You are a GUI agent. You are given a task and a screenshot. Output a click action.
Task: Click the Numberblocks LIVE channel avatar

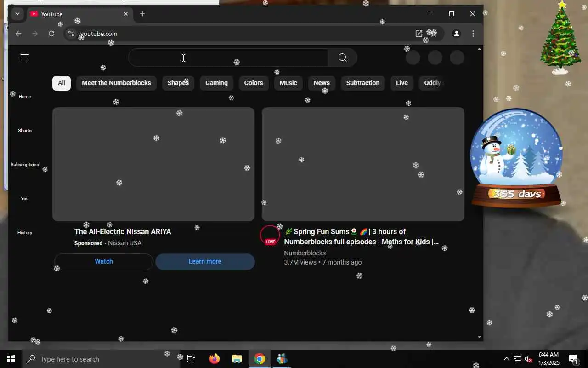[x=270, y=235]
